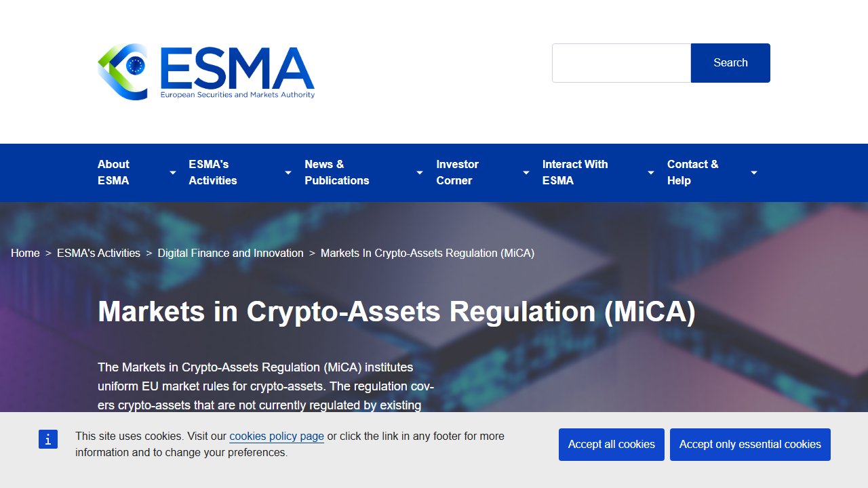The height and width of the screenshot is (488, 868).
Task: Go to Home breadcrumb link
Action: (x=25, y=253)
